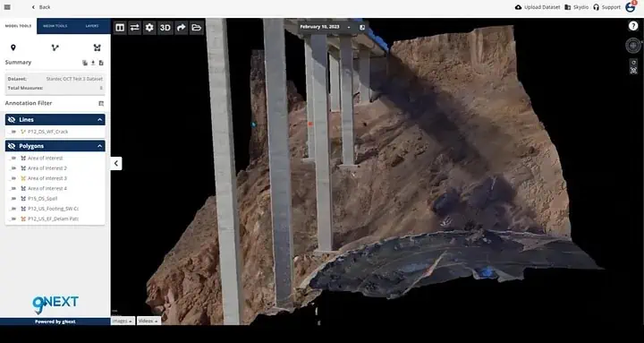Image resolution: width=644 pixels, height=343 pixels.
Task: Click the fit-to-extent frame icon
Action: (633, 71)
